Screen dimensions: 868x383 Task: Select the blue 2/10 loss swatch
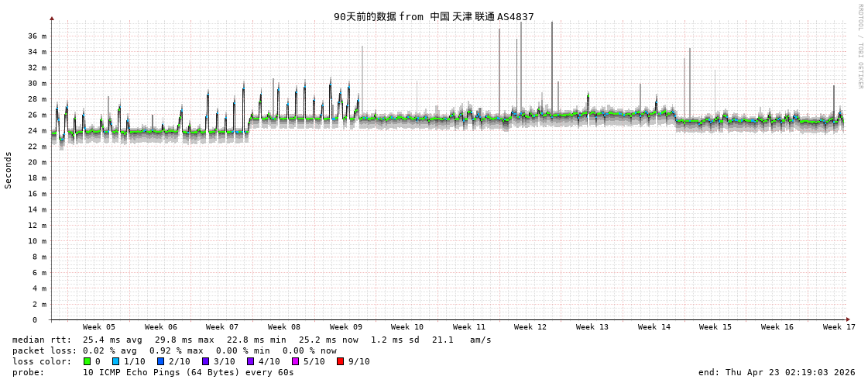[x=160, y=361]
